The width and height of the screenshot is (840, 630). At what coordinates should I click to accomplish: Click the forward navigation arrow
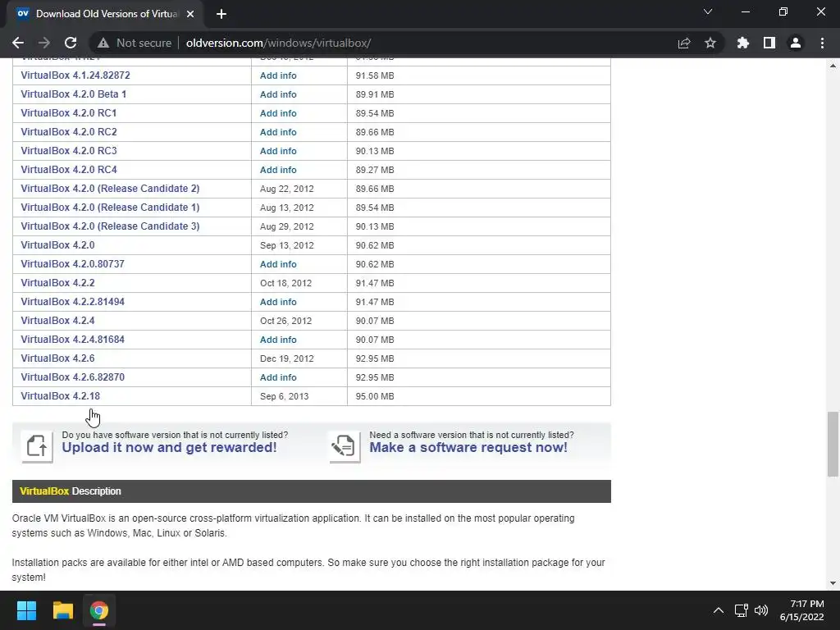tap(44, 43)
